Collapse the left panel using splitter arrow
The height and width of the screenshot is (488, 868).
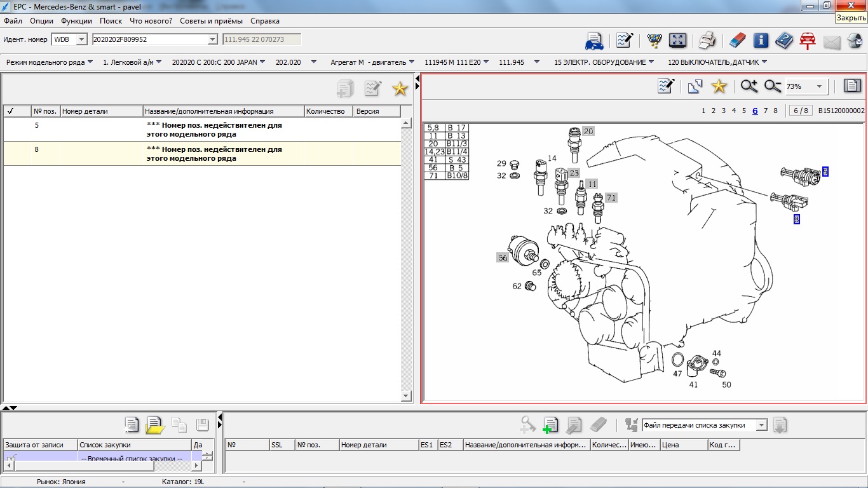click(417, 78)
